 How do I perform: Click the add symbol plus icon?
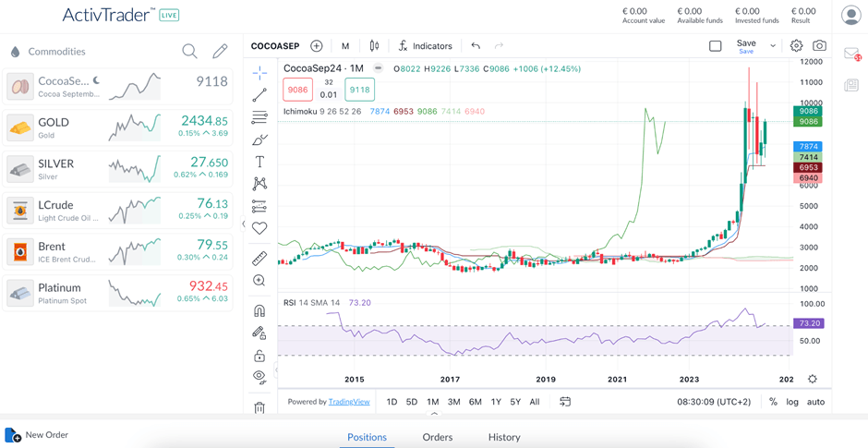tap(317, 46)
